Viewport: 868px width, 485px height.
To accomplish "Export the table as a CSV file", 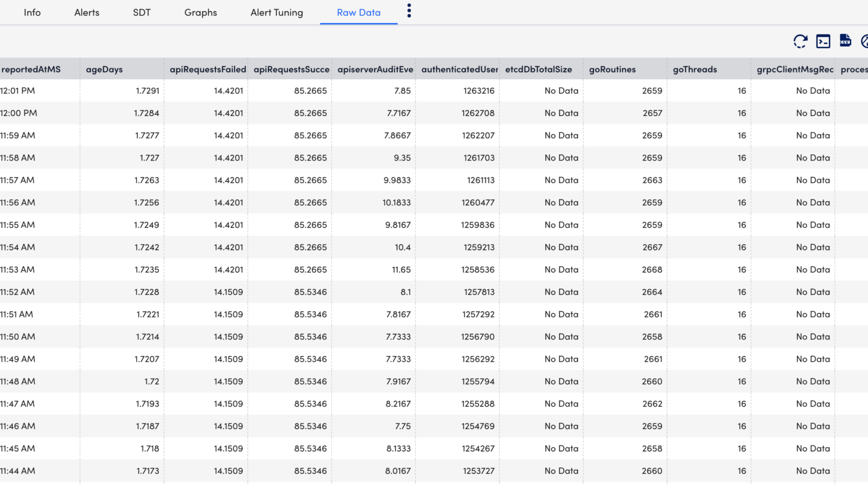I will tap(845, 41).
